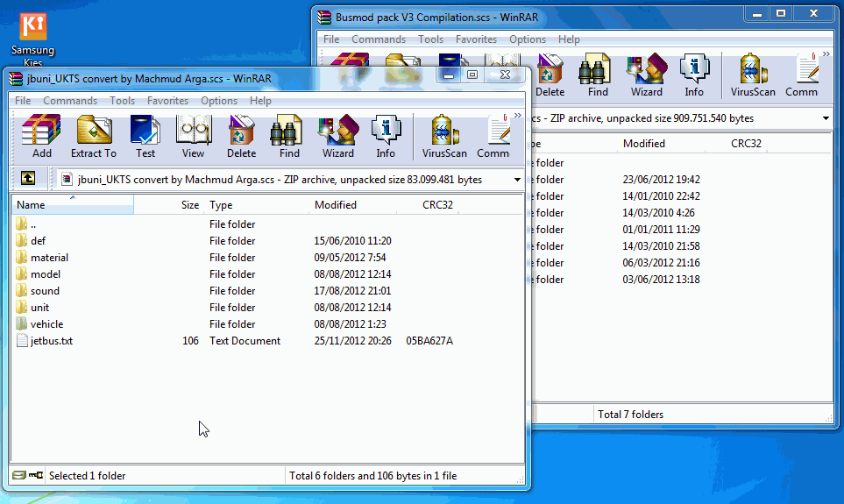
Task: Click Add icon in jbuni_UKTS WinRAR toolbar
Action: click(x=41, y=136)
